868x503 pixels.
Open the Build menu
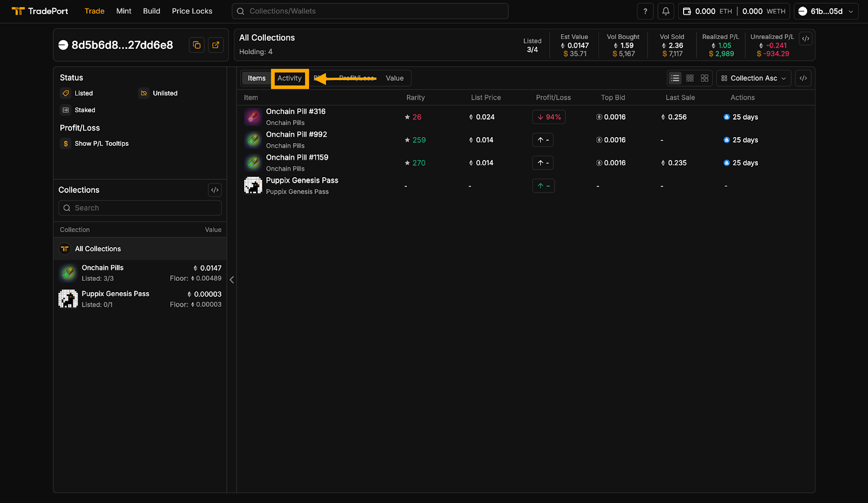(151, 11)
